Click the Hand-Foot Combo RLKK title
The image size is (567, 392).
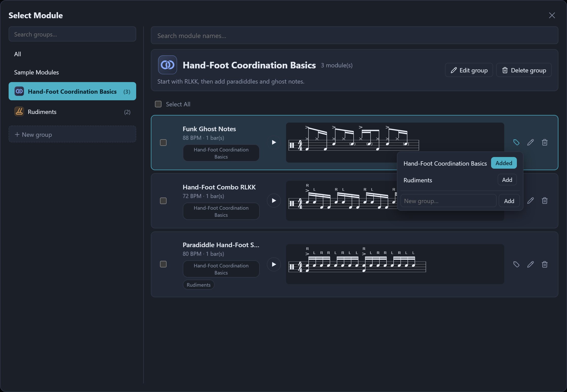click(x=219, y=187)
